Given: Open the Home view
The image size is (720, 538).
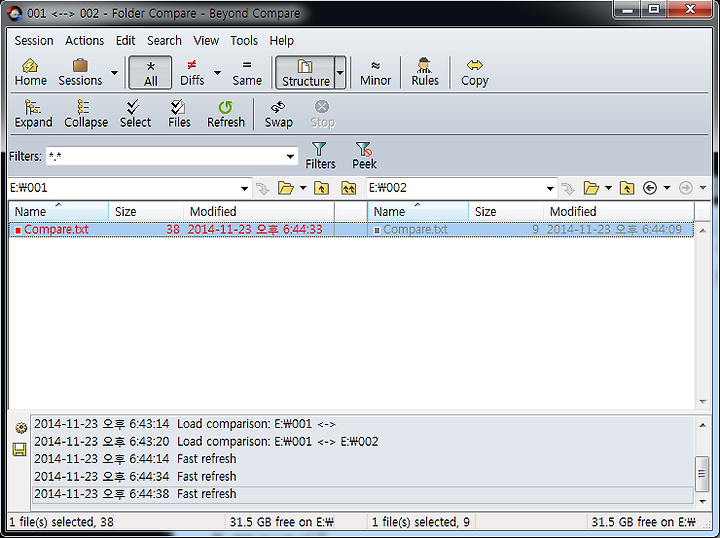Looking at the screenshot, I should pos(30,72).
